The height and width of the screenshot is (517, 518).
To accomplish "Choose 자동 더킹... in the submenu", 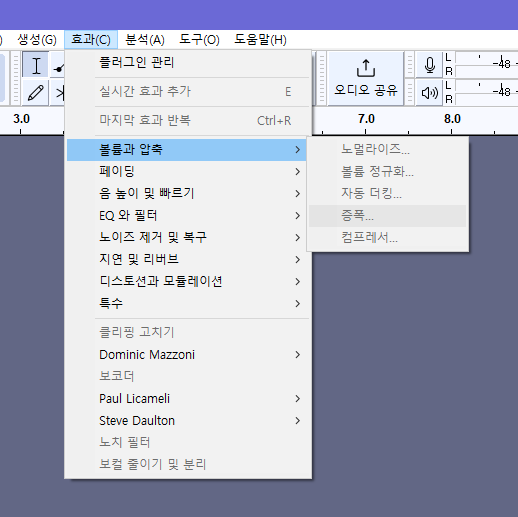I will pos(388,194).
